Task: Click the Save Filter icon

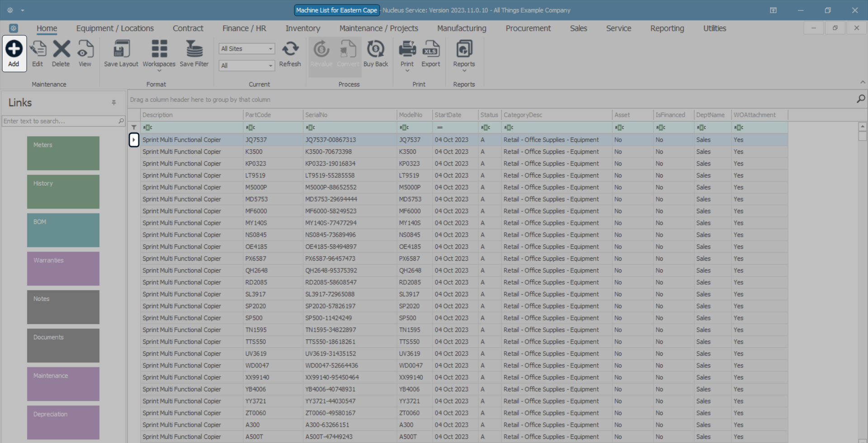Action: 194,49
